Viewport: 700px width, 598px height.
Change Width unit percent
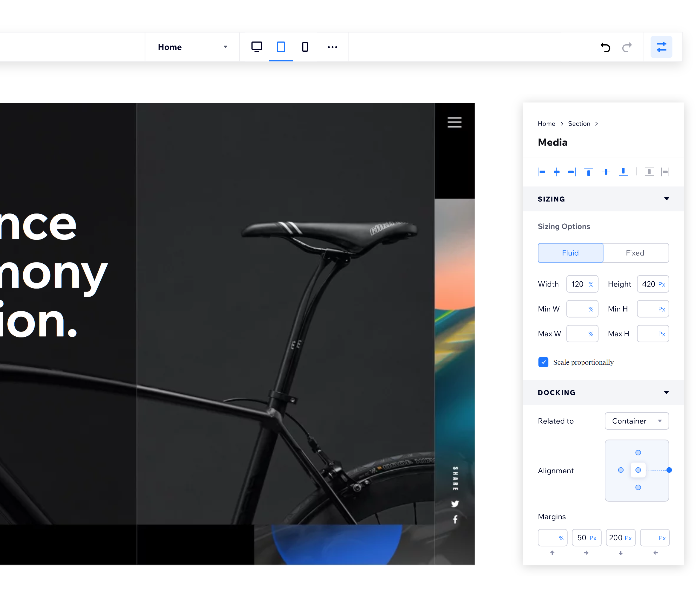tap(591, 284)
